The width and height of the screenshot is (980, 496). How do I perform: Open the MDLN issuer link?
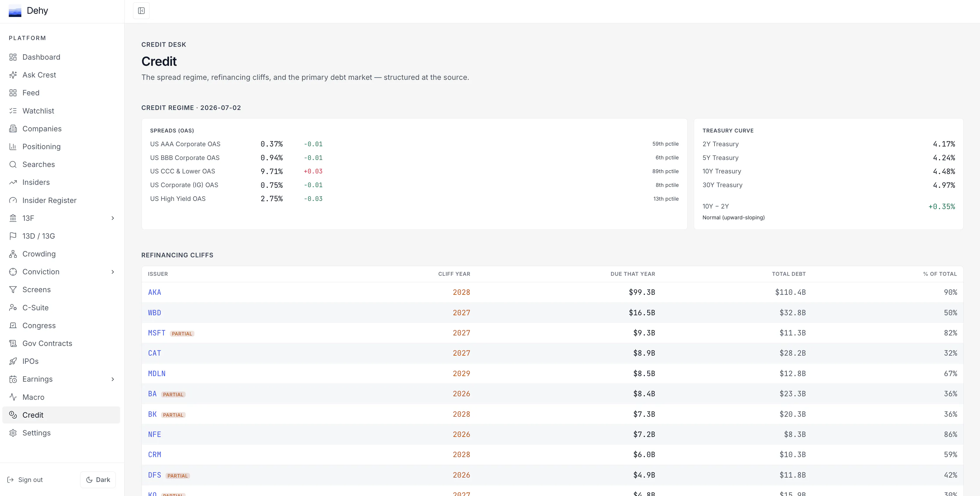pos(157,373)
